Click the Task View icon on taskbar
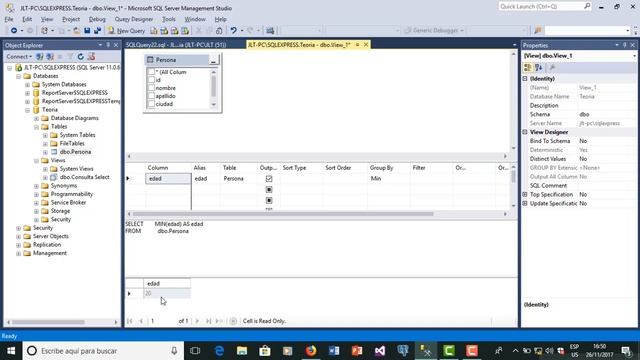Image resolution: width=640 pixels, height=360 pixels. click(195, 351)
